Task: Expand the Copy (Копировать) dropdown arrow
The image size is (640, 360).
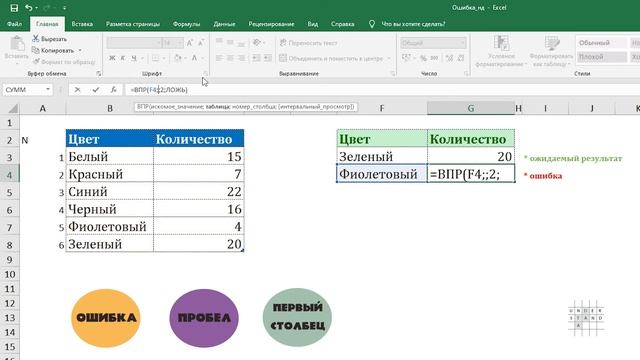Action: pyautogui.click(x=80, y=51)
